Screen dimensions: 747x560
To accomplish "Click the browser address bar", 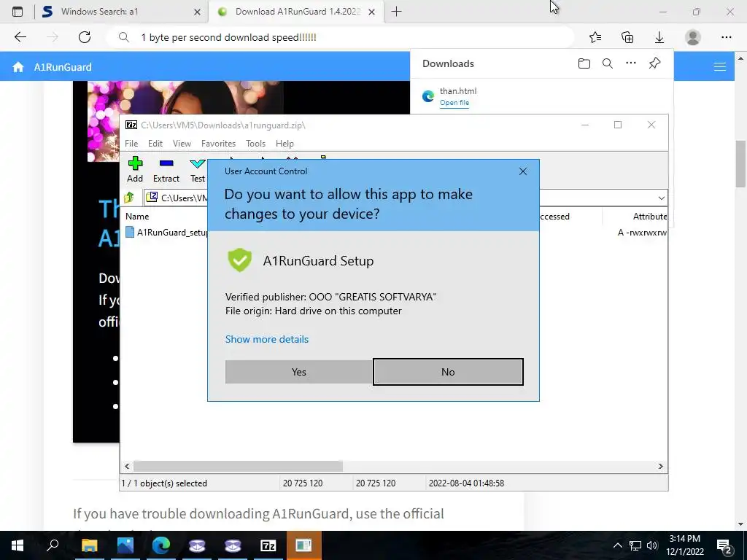I will click(x=340, y=37).
